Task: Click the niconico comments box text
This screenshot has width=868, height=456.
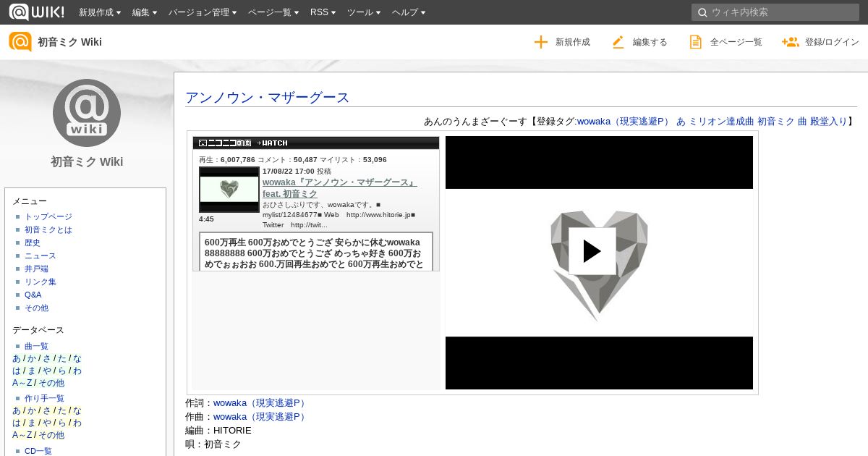Action: pos(316,252)
